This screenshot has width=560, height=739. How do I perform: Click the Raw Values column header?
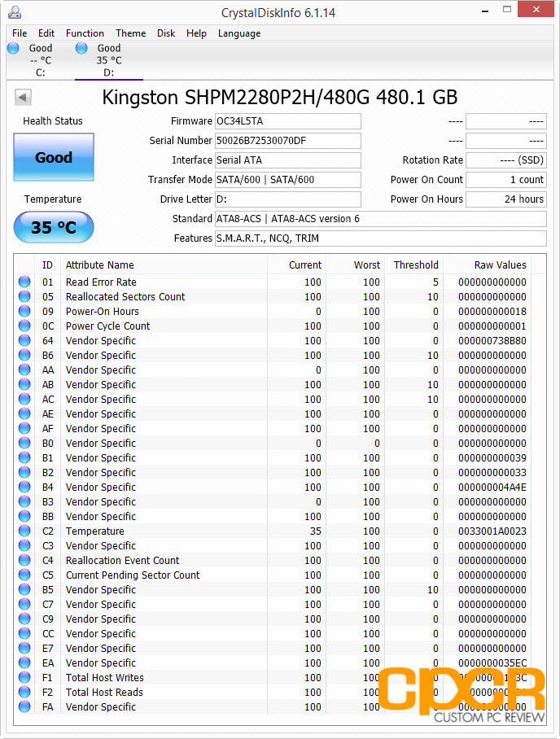[488, 265]
